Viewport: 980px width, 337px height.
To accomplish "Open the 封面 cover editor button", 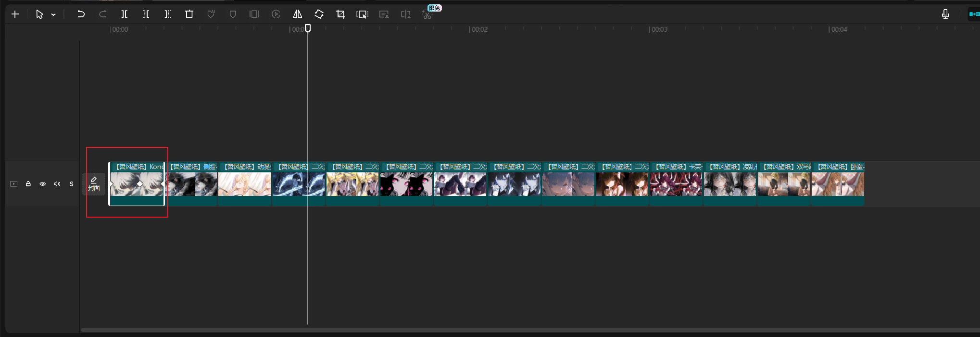I will point(94,184).
